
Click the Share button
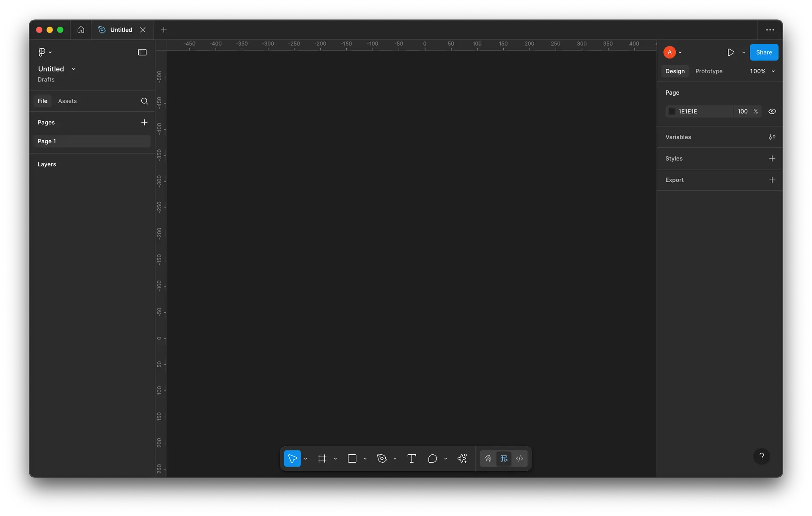tap(764, 52)
